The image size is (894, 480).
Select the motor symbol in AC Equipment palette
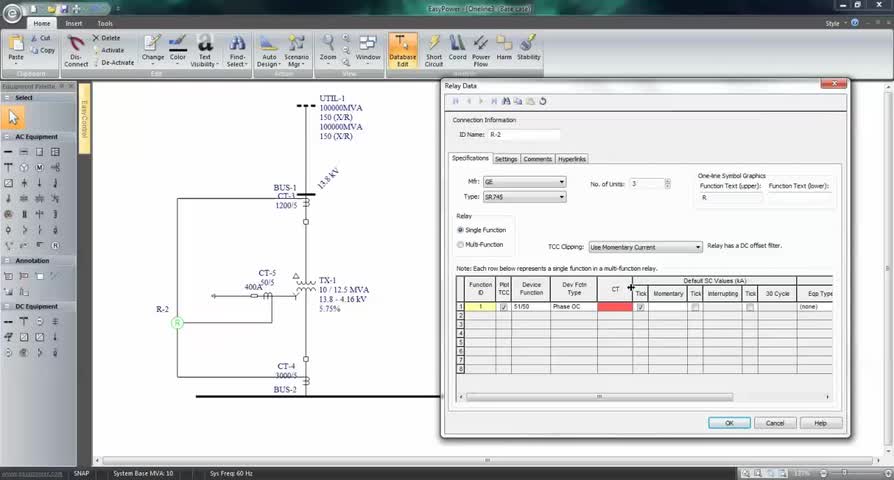pyautogui.click(x=39, y=168)
